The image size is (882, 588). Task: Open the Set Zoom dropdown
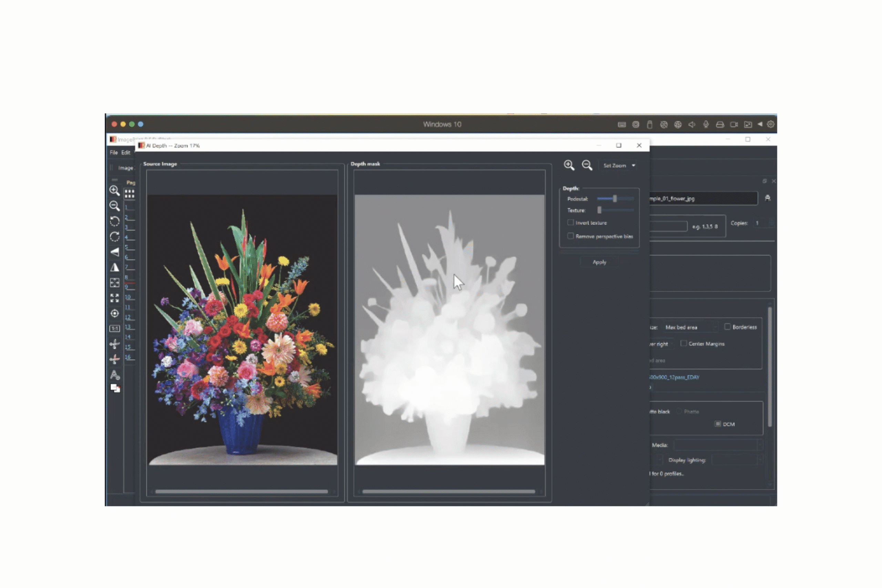point(619,165)
